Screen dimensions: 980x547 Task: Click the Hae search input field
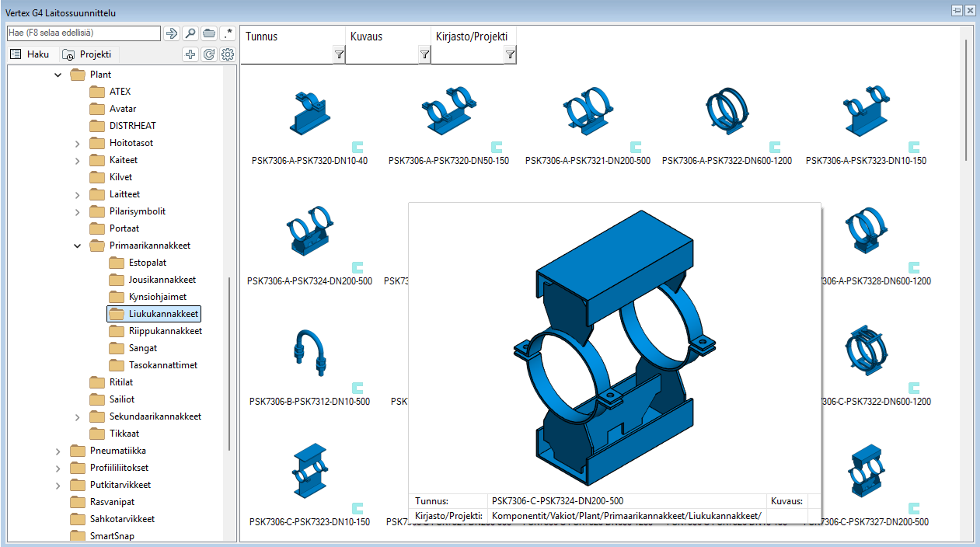tap(82, 33)
